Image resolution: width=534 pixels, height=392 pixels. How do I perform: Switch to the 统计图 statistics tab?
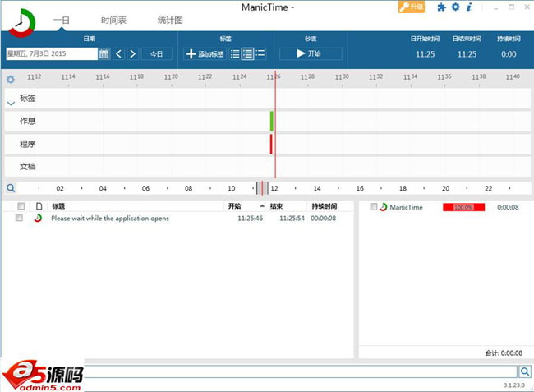click(x=170, y=21)
